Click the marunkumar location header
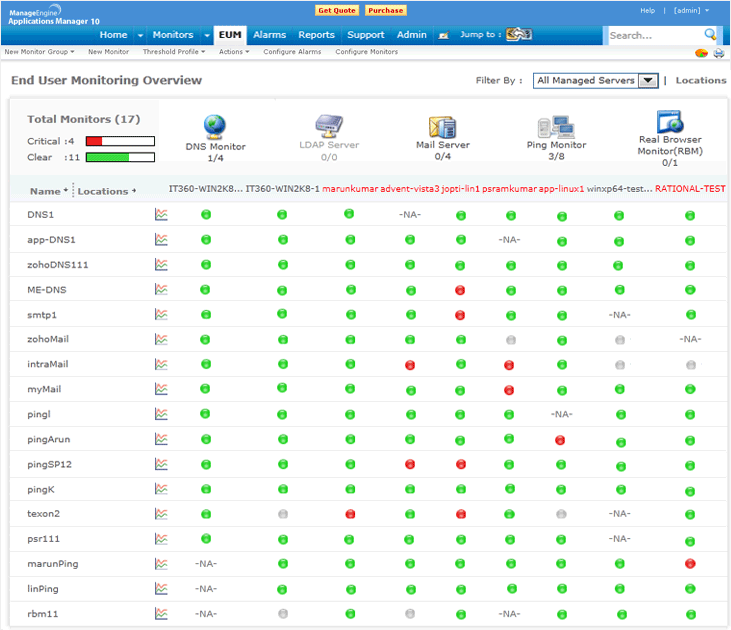731x630 pixels. tap(350, 189)
